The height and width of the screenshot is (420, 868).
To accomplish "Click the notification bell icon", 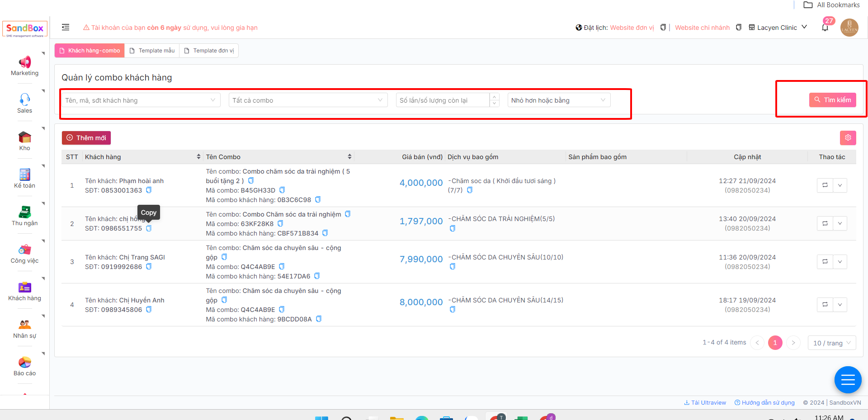I will 825,28.
